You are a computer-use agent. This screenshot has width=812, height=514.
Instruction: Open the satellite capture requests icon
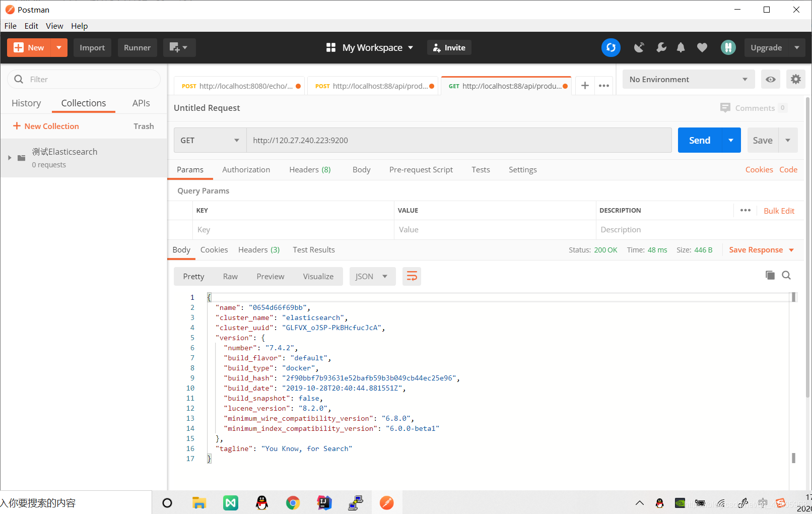[x=639, y=47]
